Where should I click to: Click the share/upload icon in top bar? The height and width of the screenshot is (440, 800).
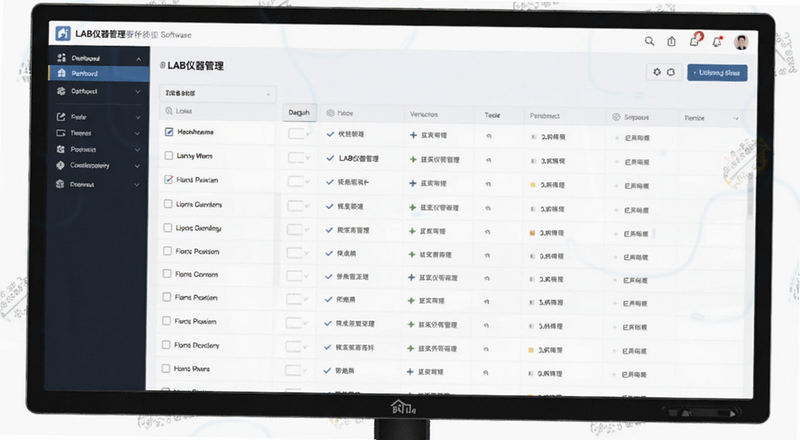[671, 41]
